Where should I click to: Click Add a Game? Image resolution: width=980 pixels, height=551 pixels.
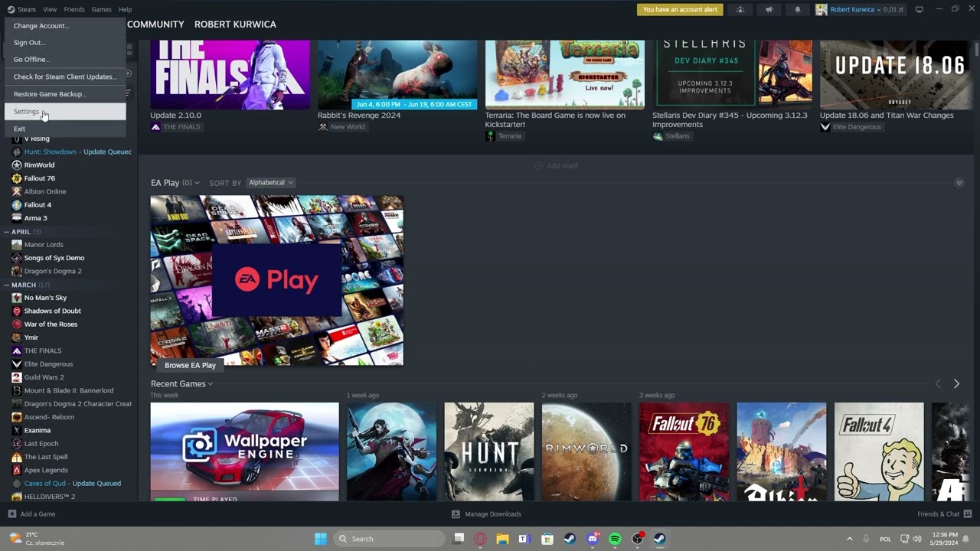pos(31,514)
